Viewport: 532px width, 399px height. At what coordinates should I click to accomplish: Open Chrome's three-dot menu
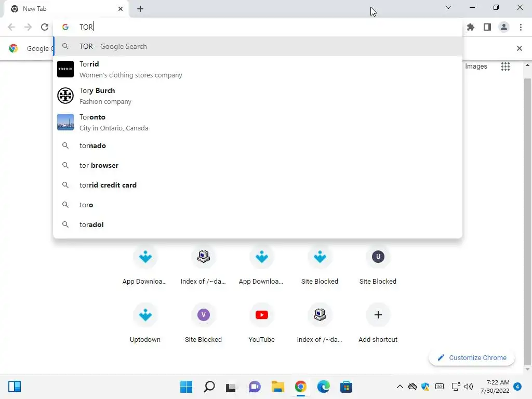[x=521, y=27]
